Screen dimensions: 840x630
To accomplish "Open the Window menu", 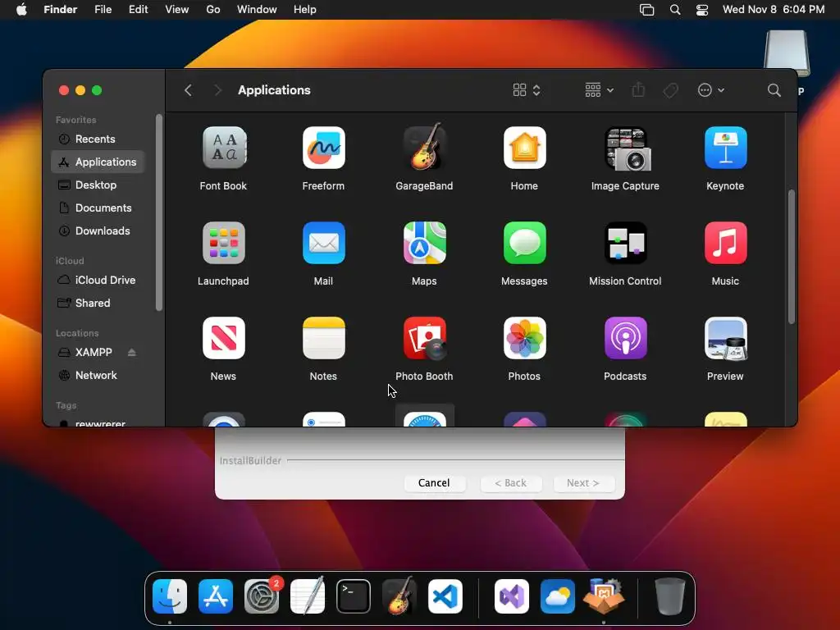I will [x=257, y=10].
